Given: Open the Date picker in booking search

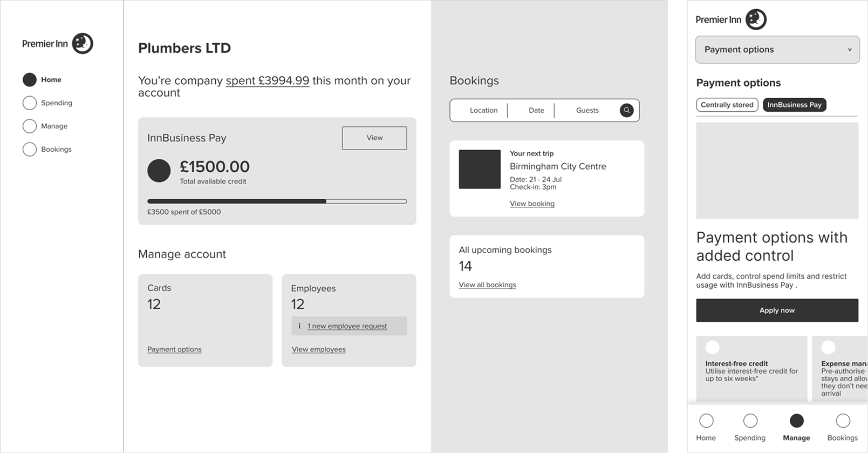Looking at the screenshot, I should pyautogui.click(x=536, y=110).
